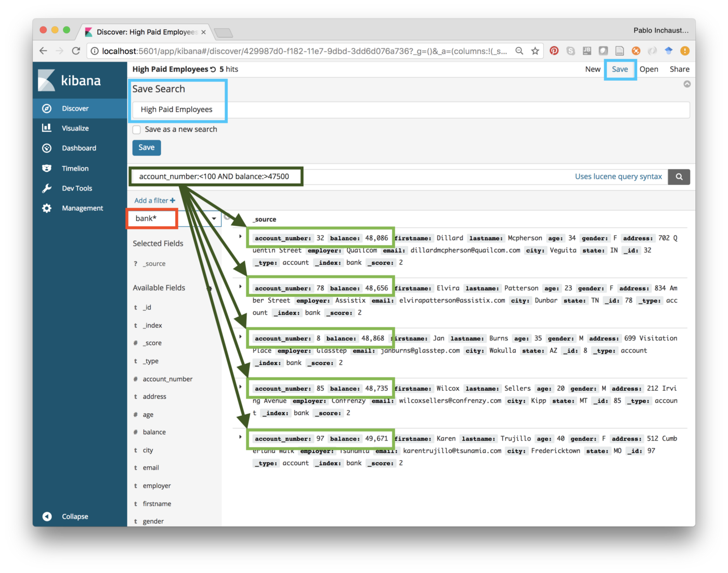The height and width of the screenshot is (573, 728).
Task: Expand the account_number 97 document row
Action: click(240, 437)
